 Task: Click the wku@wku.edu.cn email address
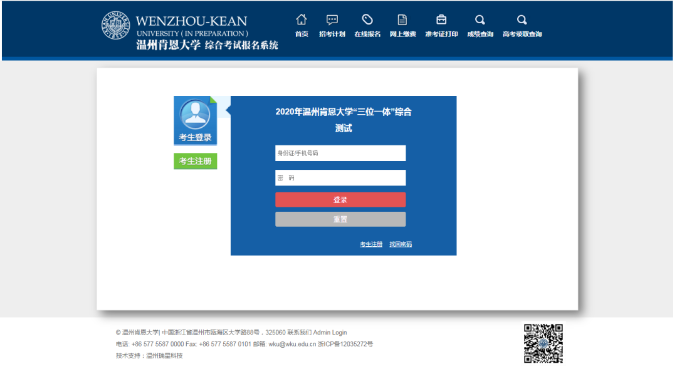[292, 344]
